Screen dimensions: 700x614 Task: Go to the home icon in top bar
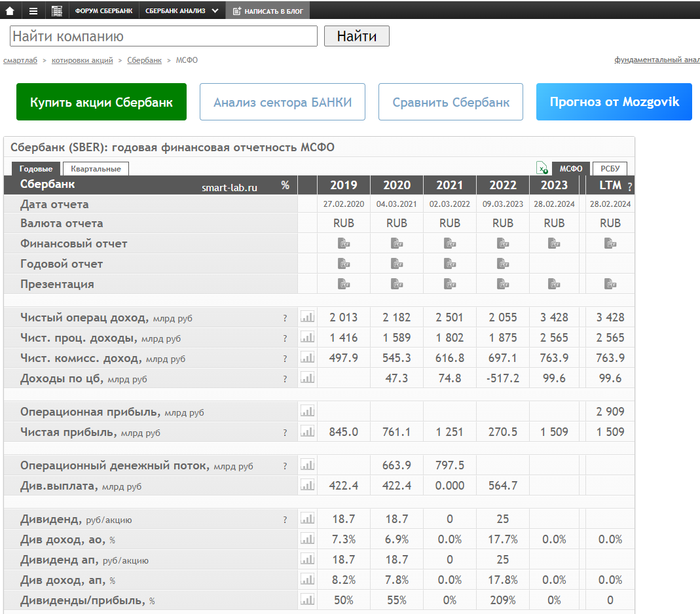click(x=10, y=10)
